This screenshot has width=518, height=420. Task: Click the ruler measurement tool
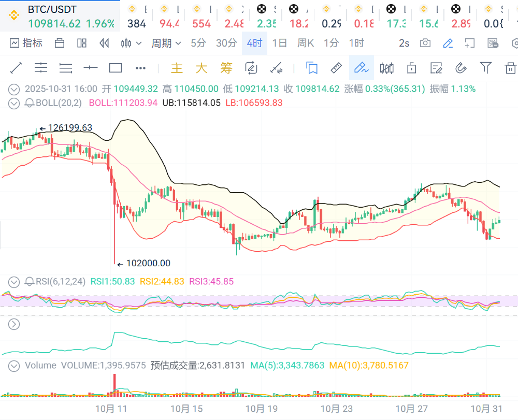click(x=336, y=68)
